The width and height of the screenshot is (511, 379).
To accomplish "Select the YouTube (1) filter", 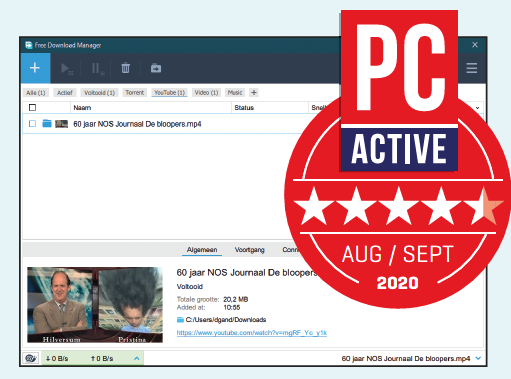I will tap(169, 93).
